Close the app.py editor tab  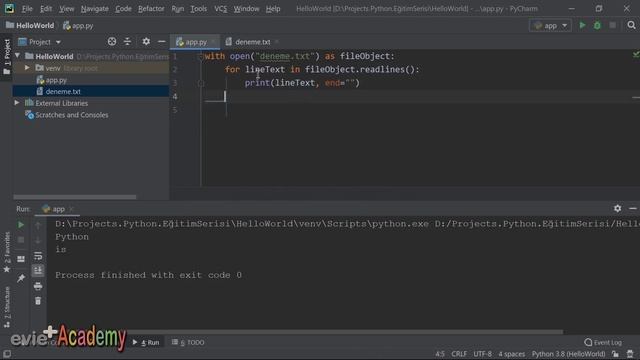[213, 42]
